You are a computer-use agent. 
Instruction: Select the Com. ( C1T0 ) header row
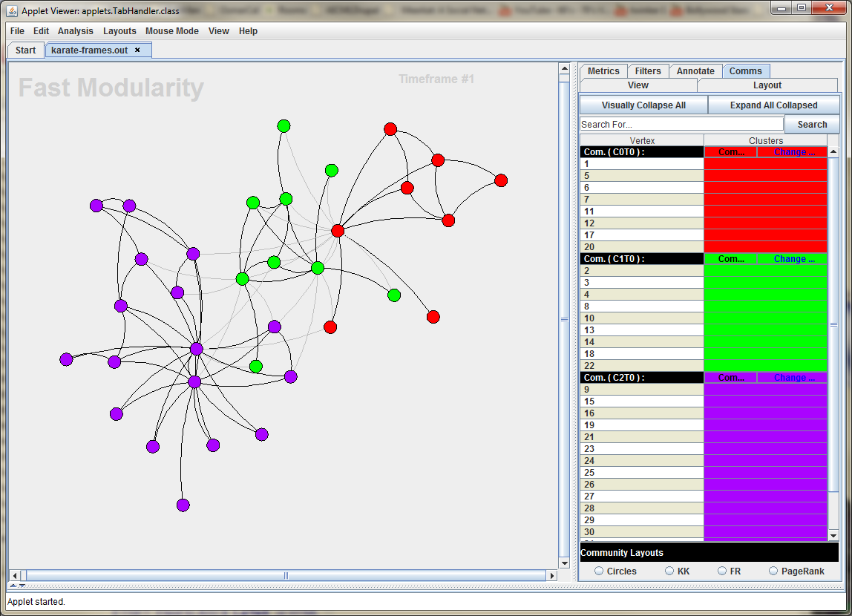click(x=642, y=259)
